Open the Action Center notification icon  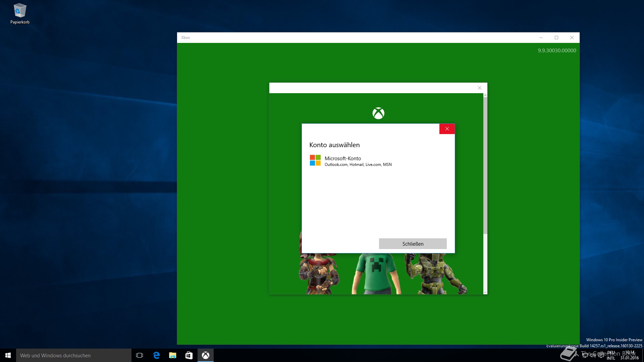(601, 355)
